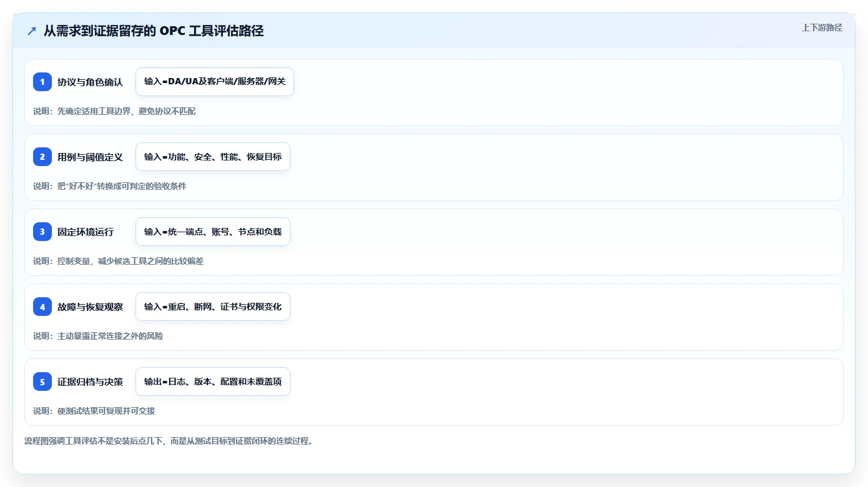Image resolution: width=868 pixels, height=487 pixels.
Task: Click note 说明：先确定适用工具边界，避免协议不匹配
Action: [x=114, y=111]
